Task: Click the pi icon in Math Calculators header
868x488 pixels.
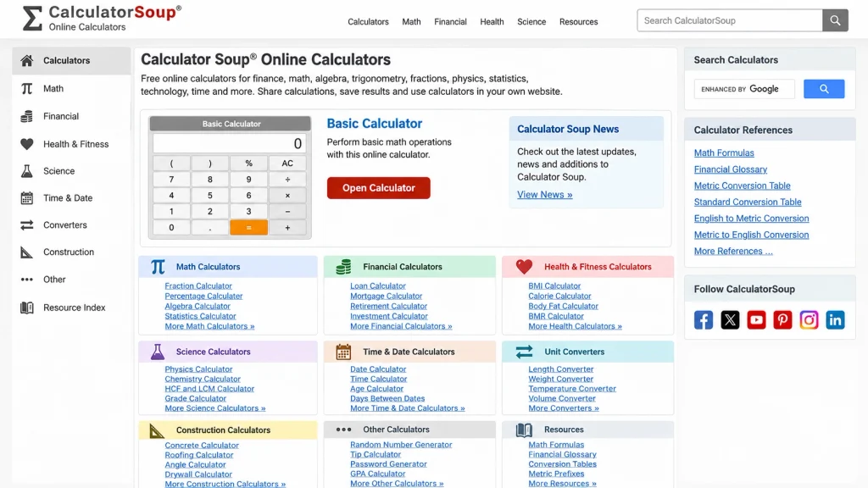Action: [158, 267]
